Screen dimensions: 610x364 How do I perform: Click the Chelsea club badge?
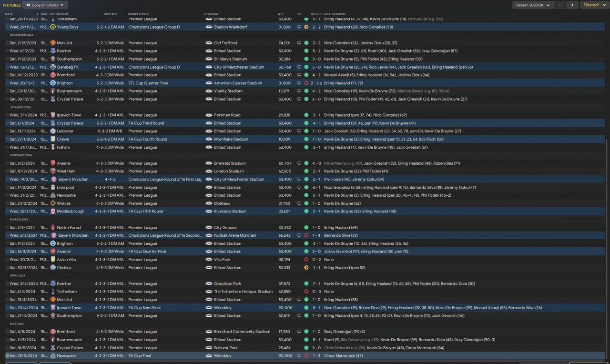point(53,267)
